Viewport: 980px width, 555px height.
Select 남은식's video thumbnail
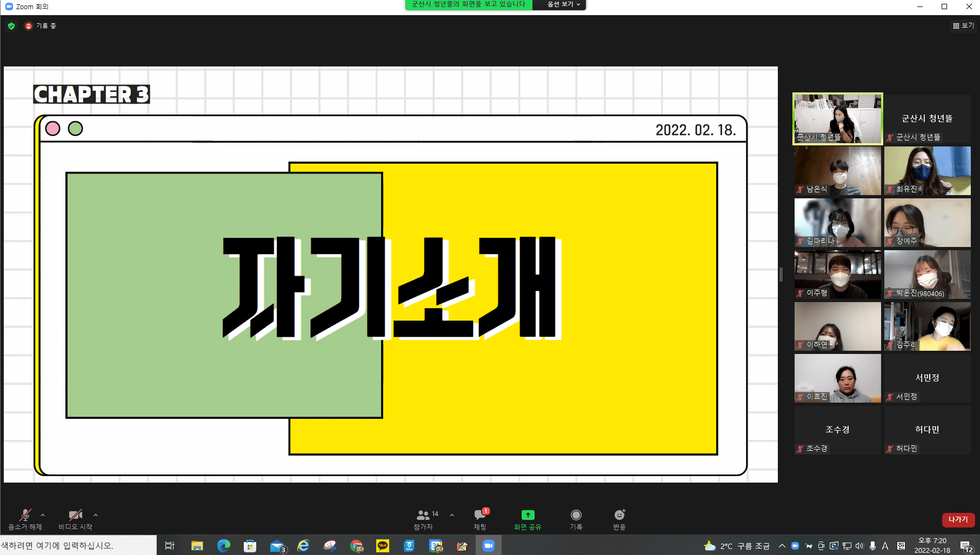coord(838,171)
